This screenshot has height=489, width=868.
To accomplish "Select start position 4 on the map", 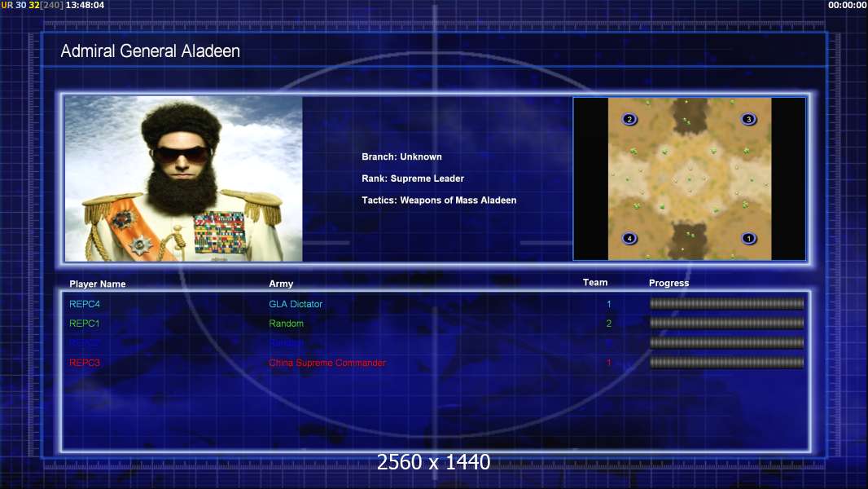I will (629, 239).
